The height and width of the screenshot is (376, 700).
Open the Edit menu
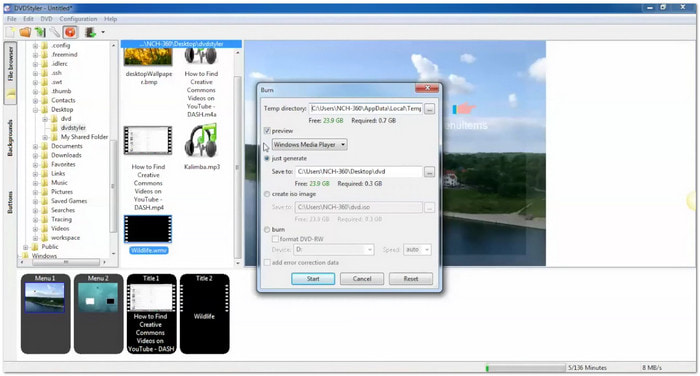29,19
